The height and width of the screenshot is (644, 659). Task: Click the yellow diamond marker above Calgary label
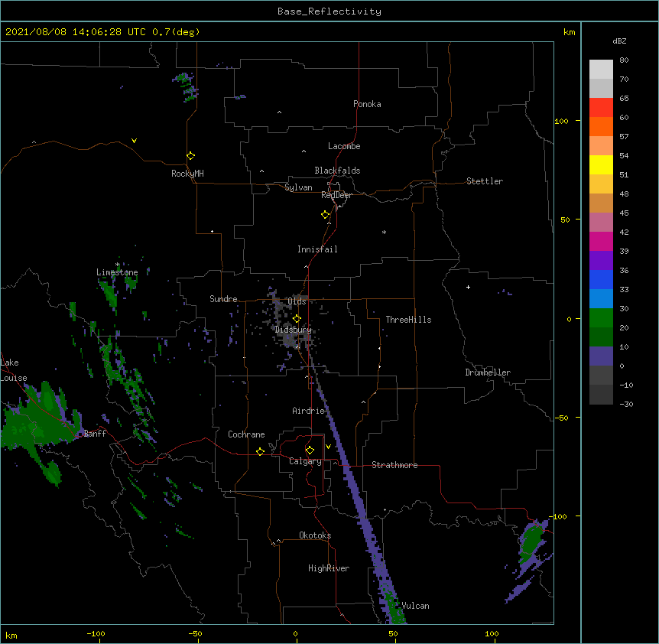(x=310, y=450)
